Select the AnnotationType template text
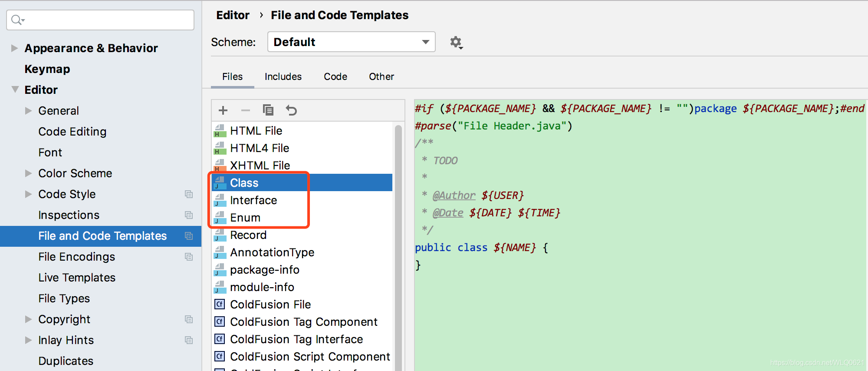 point(272,252)
